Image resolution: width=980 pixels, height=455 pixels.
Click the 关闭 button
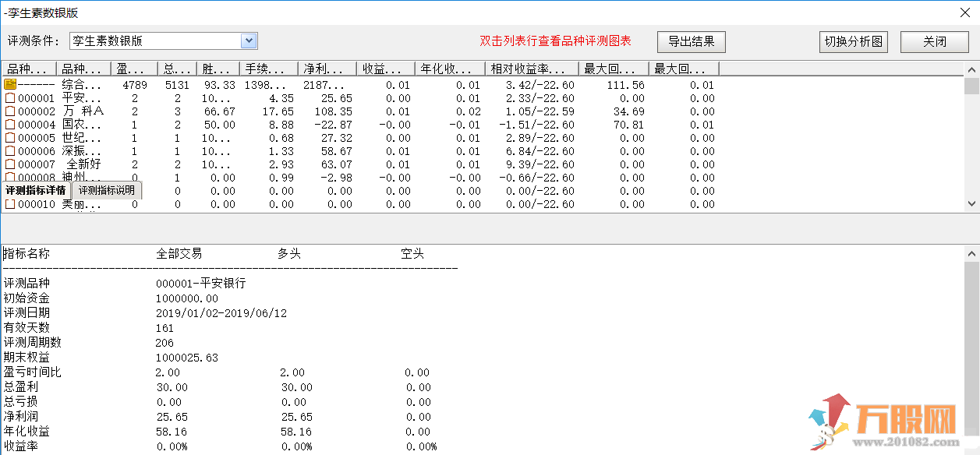pos(934,41)
